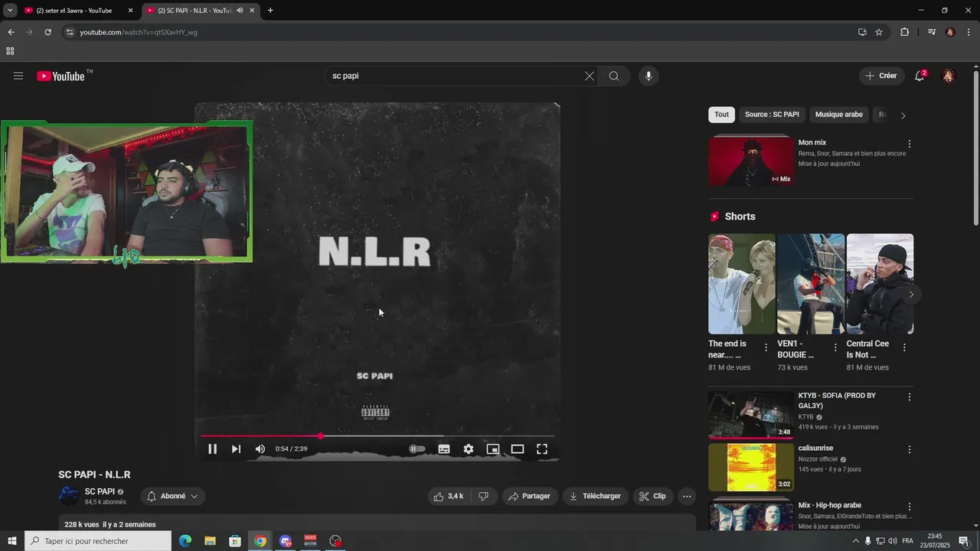Image resolution: width=980 pixels, height=551 pixels.
Task: Open more actions ellipsis under video
Action: pyautogui.click(x=687, y=496)
